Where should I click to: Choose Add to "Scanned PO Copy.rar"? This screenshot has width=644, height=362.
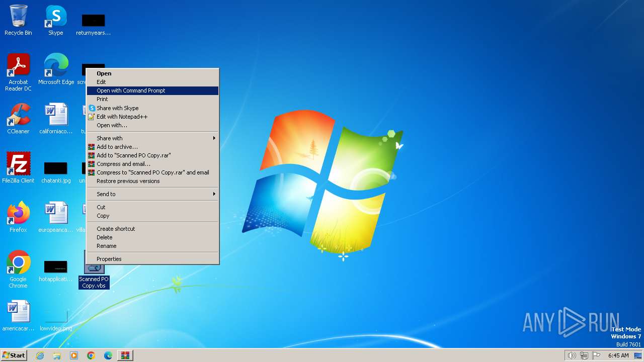click(x=152, y=155)
